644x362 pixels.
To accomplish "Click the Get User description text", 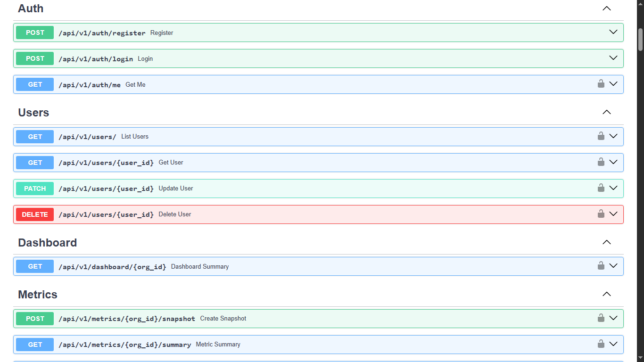I will [171, 163].
